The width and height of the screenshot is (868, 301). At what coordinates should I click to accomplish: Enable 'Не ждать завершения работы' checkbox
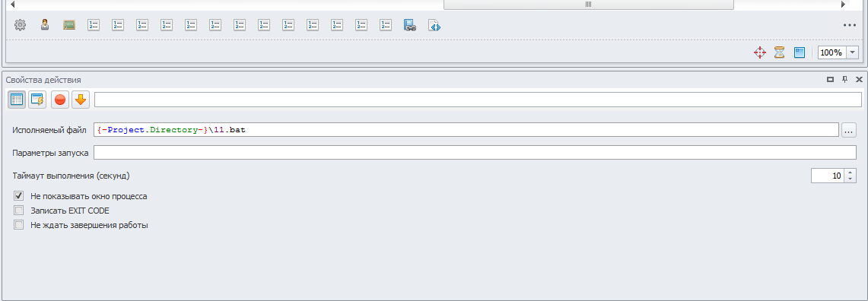coord(19,225)
